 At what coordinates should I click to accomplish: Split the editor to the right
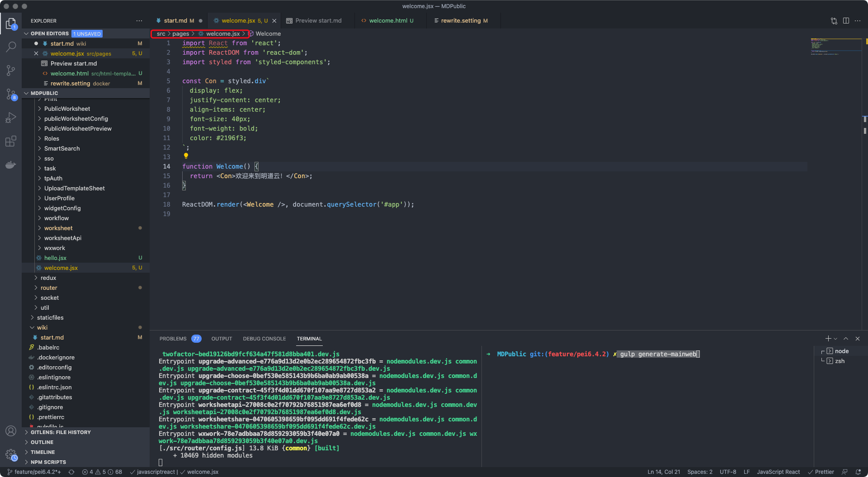(x=846, y=21)
